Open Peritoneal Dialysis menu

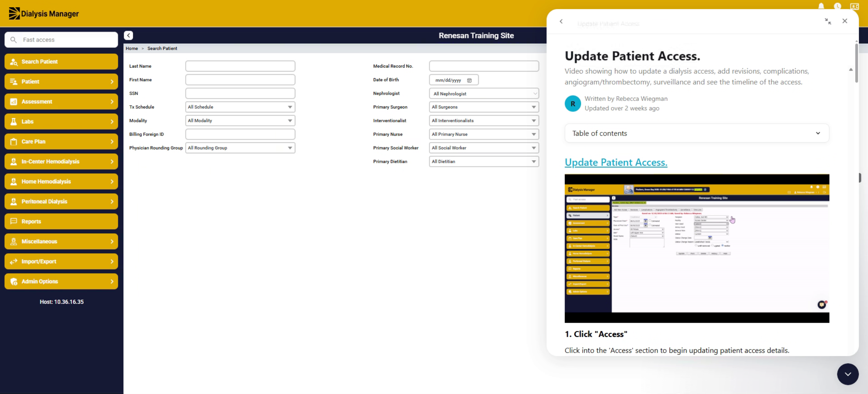pos(61,202)
